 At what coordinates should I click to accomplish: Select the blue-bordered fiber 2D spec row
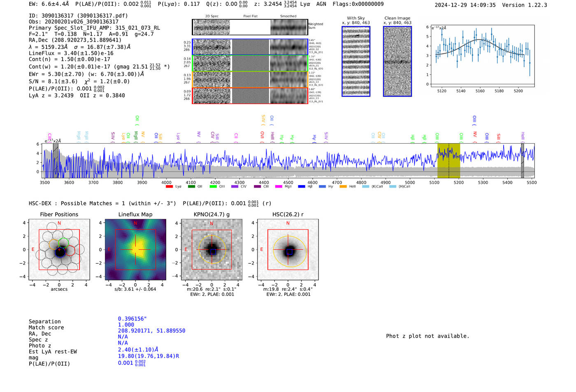pyautogui.click(x=250, y=47)
